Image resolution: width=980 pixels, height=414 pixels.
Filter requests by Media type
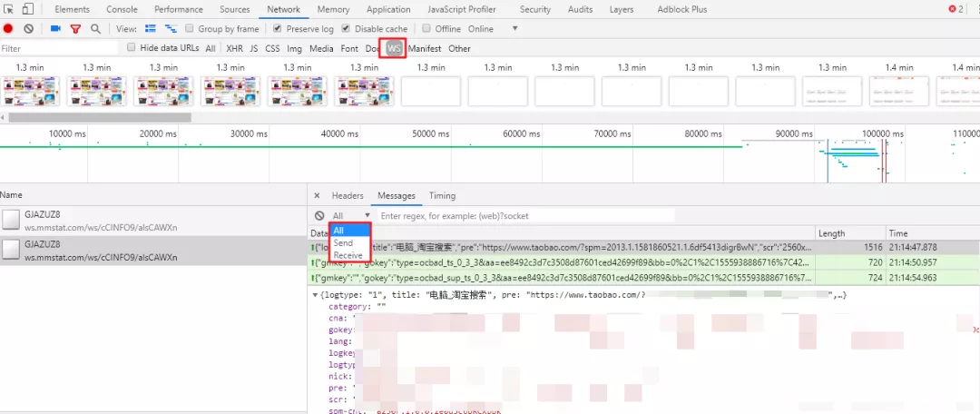(321, 48)
